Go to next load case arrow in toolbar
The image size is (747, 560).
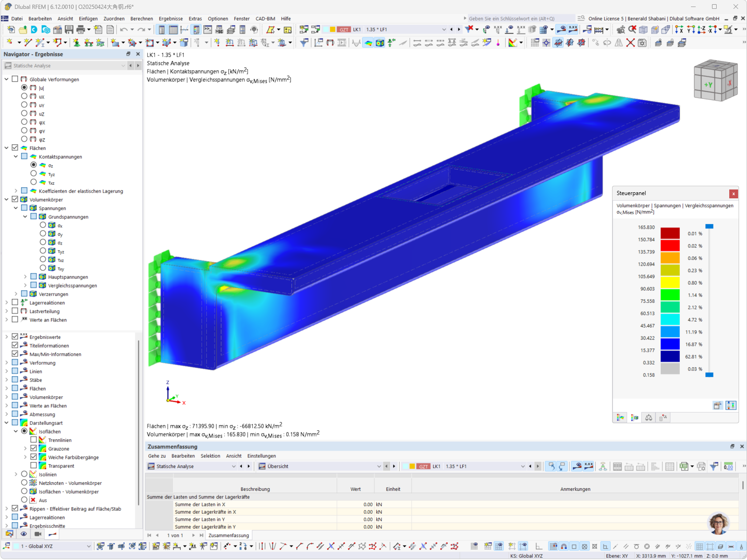[459, 29]
